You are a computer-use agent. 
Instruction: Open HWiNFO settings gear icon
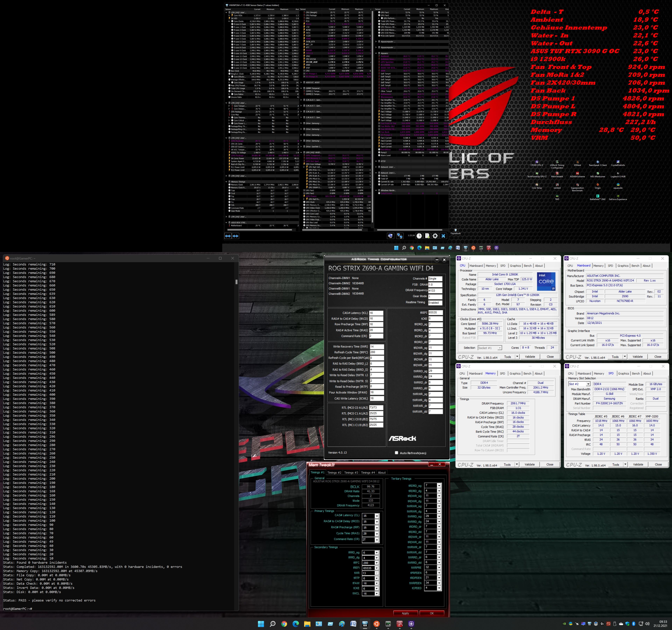pyautogui.click(x=435, y=236)
